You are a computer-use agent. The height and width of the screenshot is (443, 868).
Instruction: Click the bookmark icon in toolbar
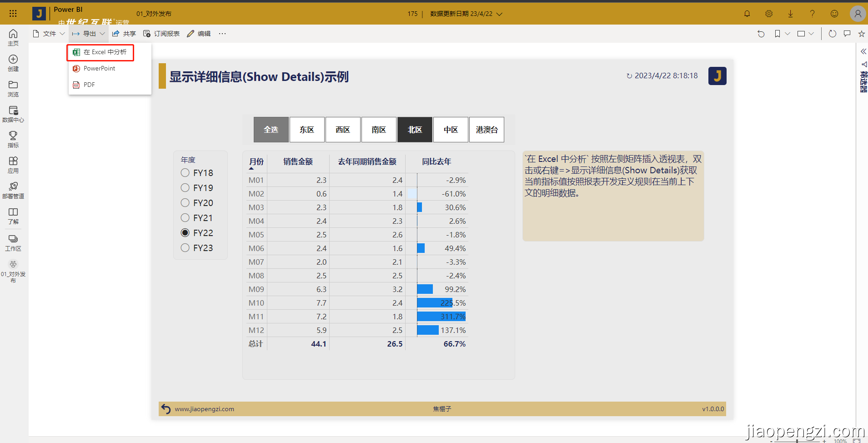click(778, 34)
